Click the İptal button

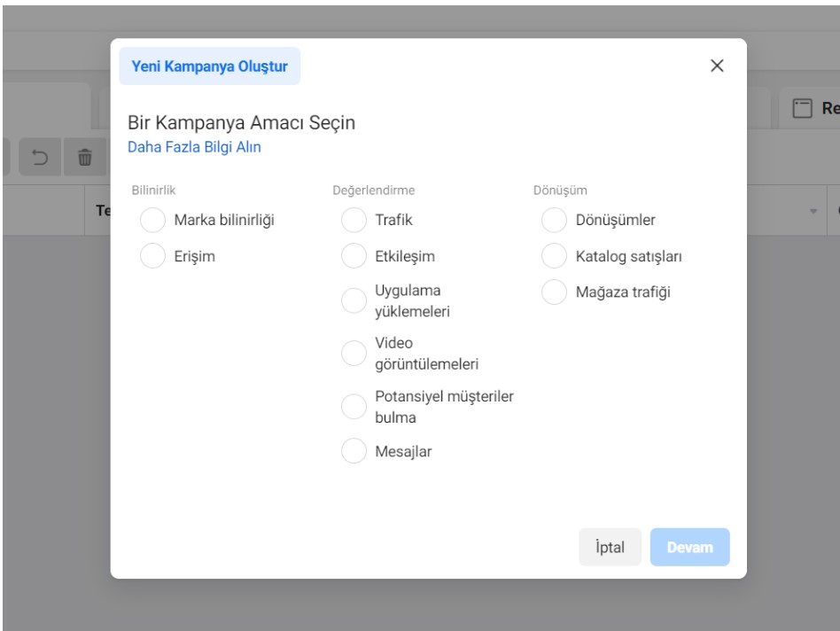pyautogui.click(x=610, y=547)
